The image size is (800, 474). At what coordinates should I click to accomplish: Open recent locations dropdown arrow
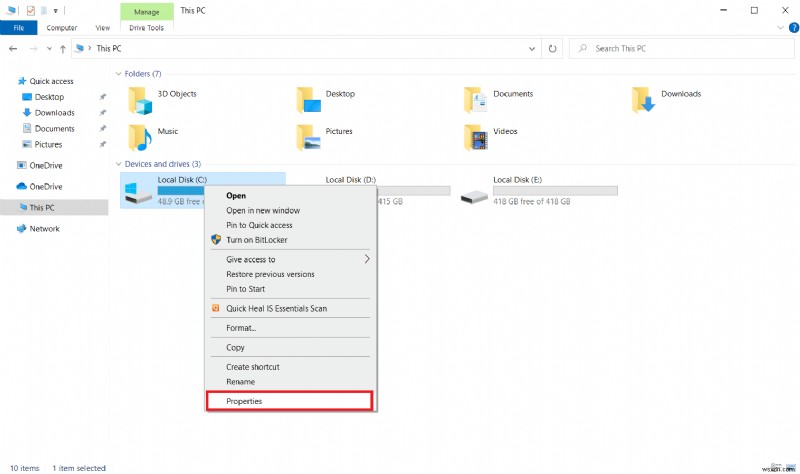[49, 49]
